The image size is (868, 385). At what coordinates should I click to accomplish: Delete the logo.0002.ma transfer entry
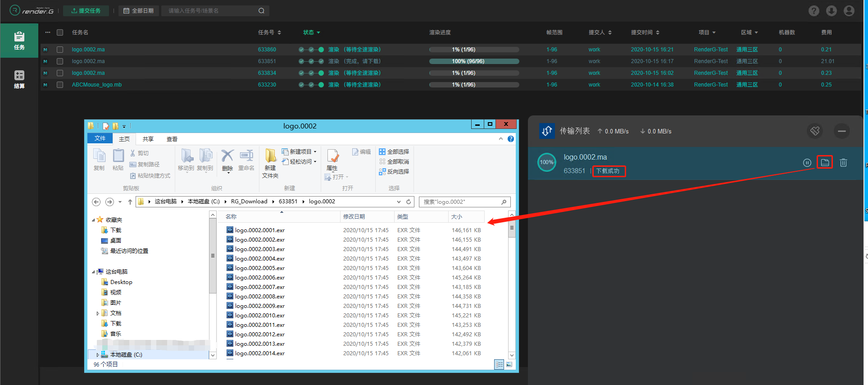843,163
